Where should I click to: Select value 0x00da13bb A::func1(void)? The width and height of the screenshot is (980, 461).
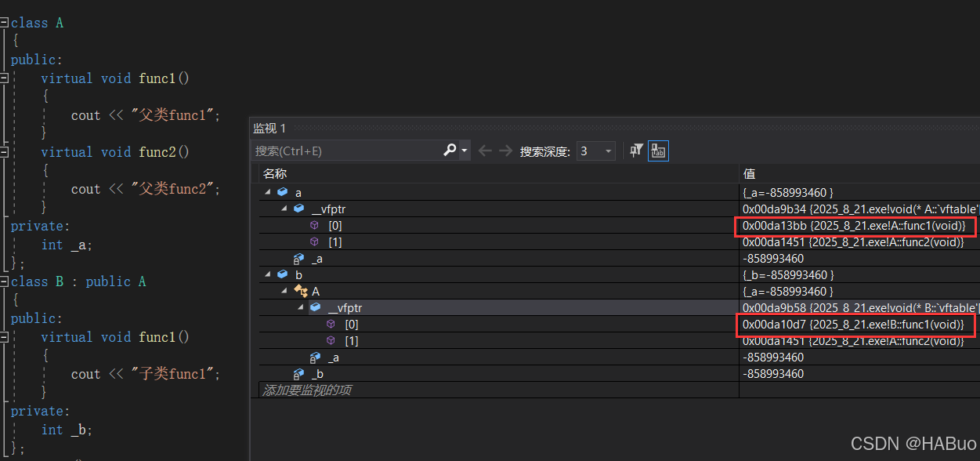853,226
